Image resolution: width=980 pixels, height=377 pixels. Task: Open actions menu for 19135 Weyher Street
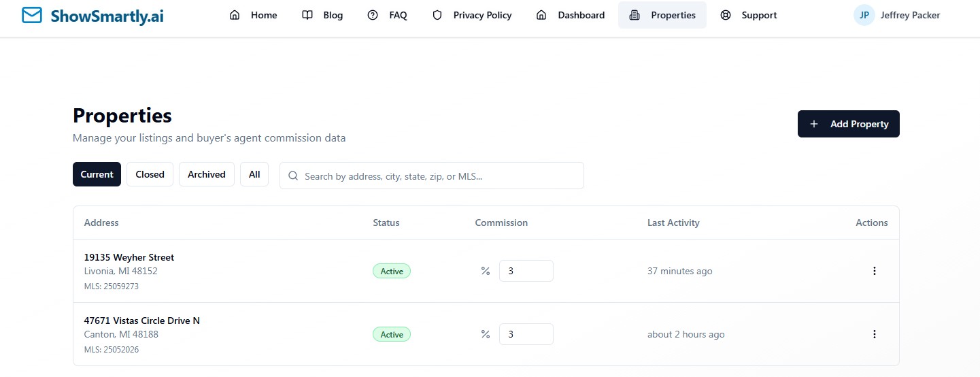tap(875, 271)
